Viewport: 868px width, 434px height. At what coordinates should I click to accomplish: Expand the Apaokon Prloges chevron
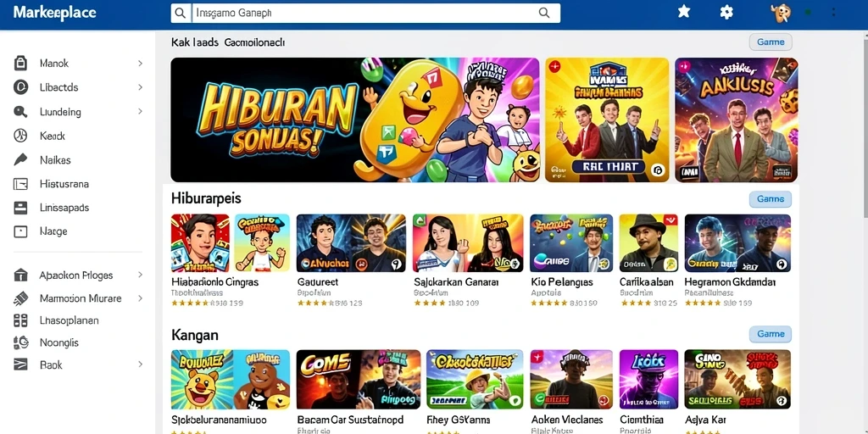pos(140,275)
